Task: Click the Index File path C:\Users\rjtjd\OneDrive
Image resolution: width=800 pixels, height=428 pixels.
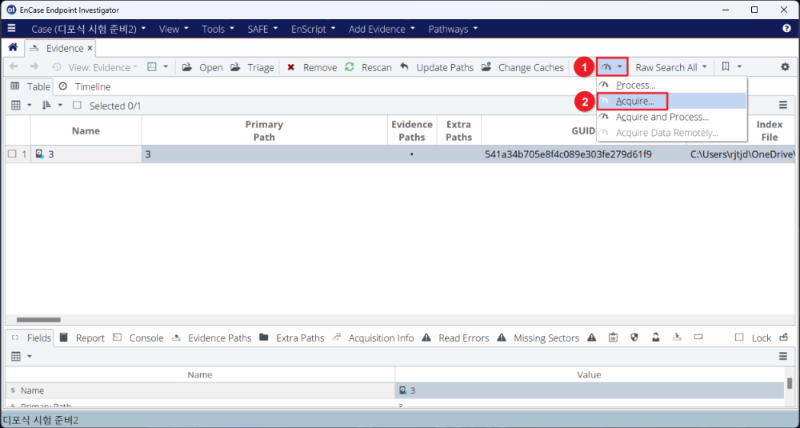Action: [742, 154]
